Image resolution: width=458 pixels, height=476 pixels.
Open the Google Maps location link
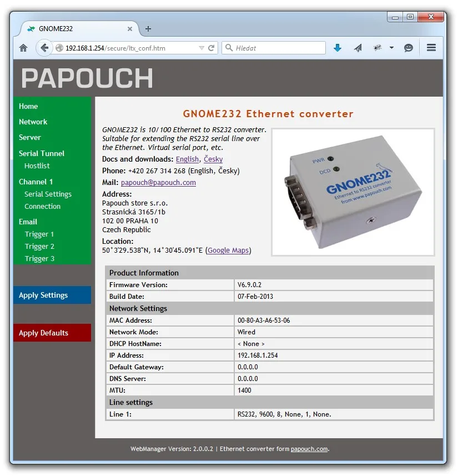click(228, 250)
